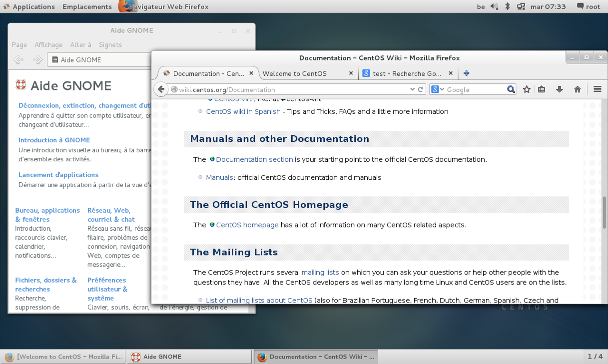Open the Bluetooth indicator in the top panel
The image size is (608, 364).
pos(507,6)
